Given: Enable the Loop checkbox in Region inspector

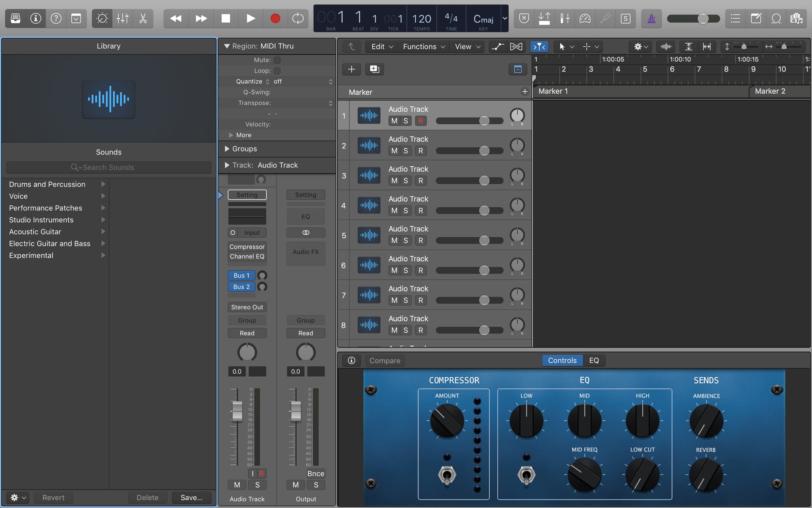Looking at the screenshot, I should point(277,71).
